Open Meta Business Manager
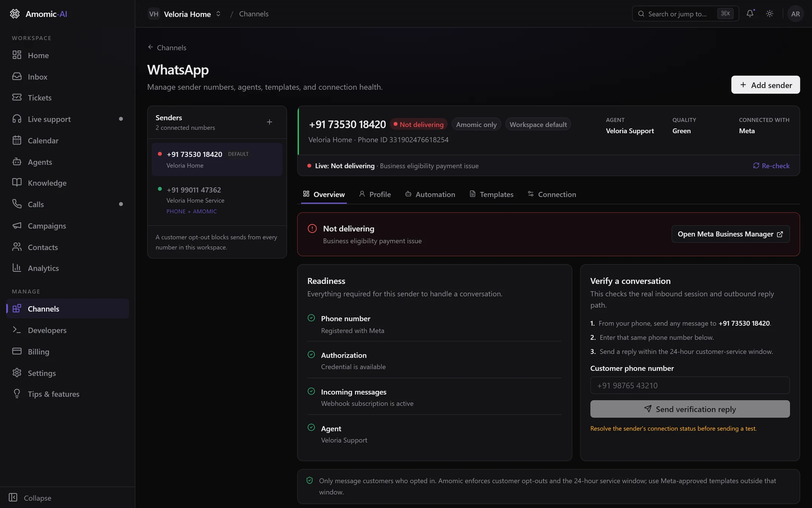The height and width of the screenshot is (508, 812). 730,234
